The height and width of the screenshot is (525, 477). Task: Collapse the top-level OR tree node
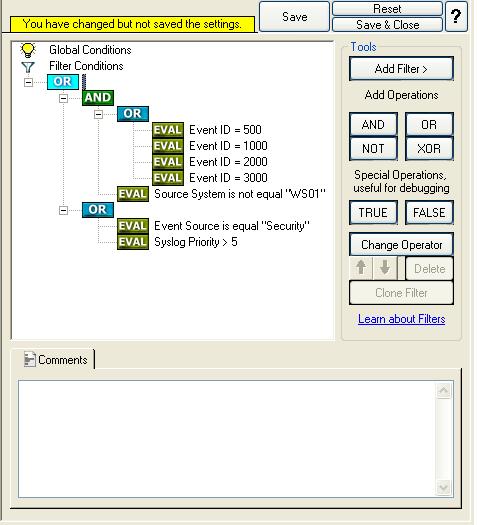28,82
